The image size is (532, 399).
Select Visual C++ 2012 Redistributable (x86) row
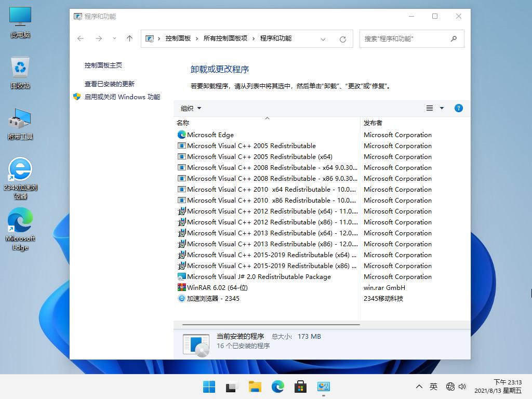click(x=267, y=222)
